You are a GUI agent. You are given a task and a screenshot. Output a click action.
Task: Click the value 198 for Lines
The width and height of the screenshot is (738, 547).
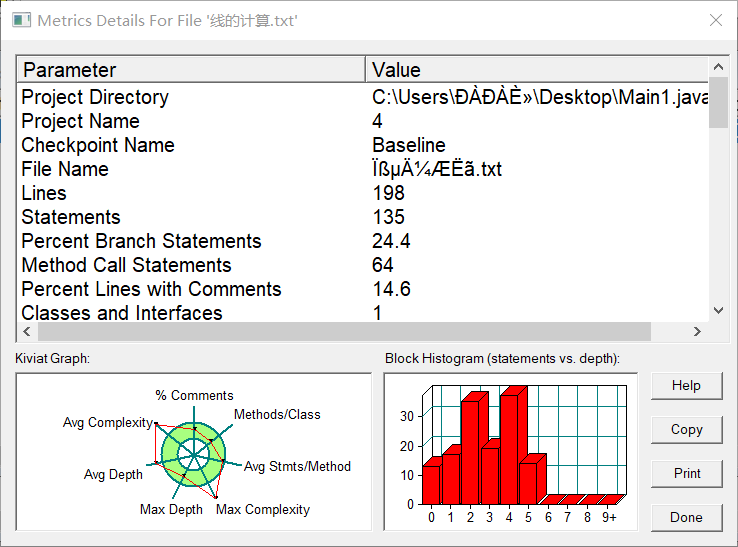(388, 193)
